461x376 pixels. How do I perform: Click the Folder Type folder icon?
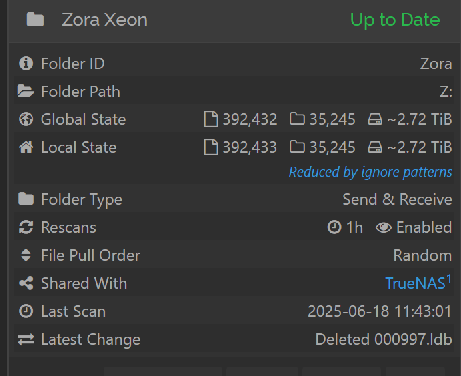(x=26, y=199)
